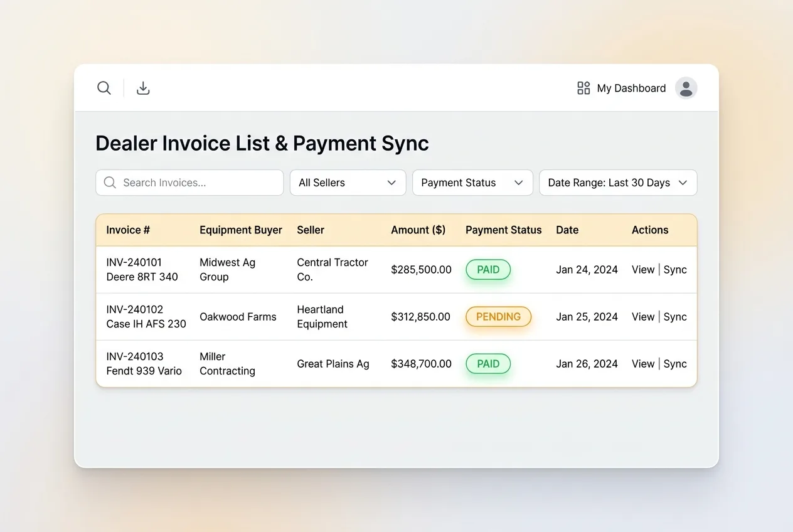The image size is (793, 532).
Task: Click magnifier icon inside Search Invoices field
Action: pos(110,183)
